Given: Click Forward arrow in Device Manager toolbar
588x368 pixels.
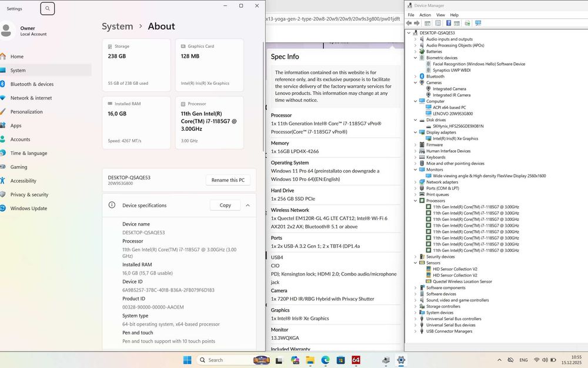Looking at the screenshot, I should pos(417,23).
